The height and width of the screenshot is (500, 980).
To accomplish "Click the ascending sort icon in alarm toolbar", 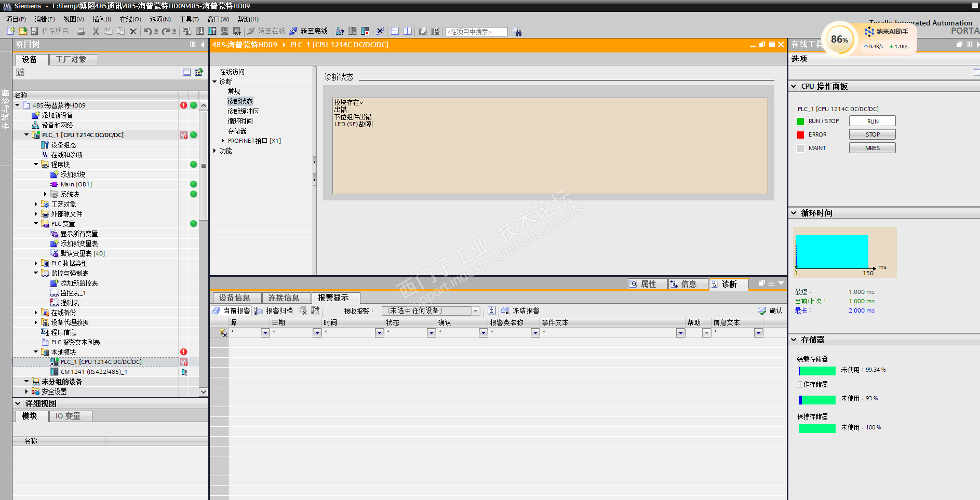I will click(x=491, y=310).
